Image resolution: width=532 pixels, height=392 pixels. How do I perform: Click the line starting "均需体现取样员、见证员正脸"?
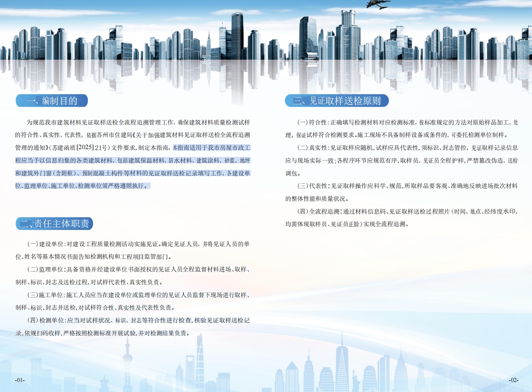(347, 224)
